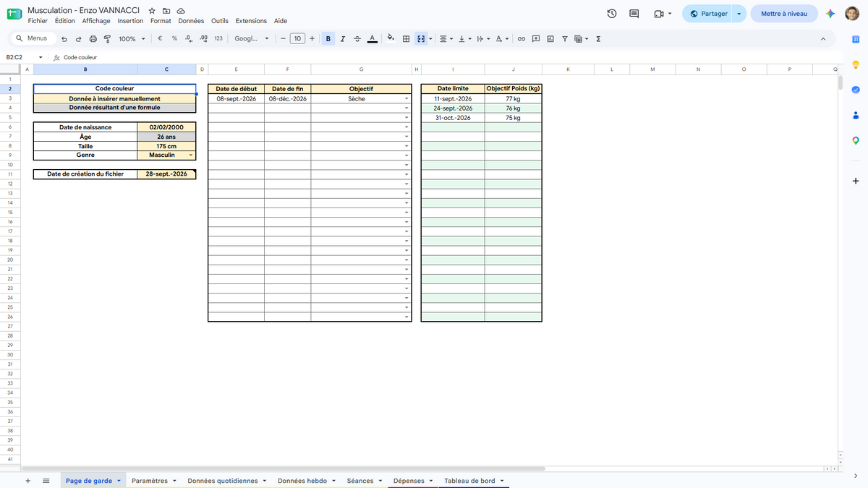Screen dimensions: 868x488
Task: Hide the toolbar menus with the chevron
Action: 823,39
